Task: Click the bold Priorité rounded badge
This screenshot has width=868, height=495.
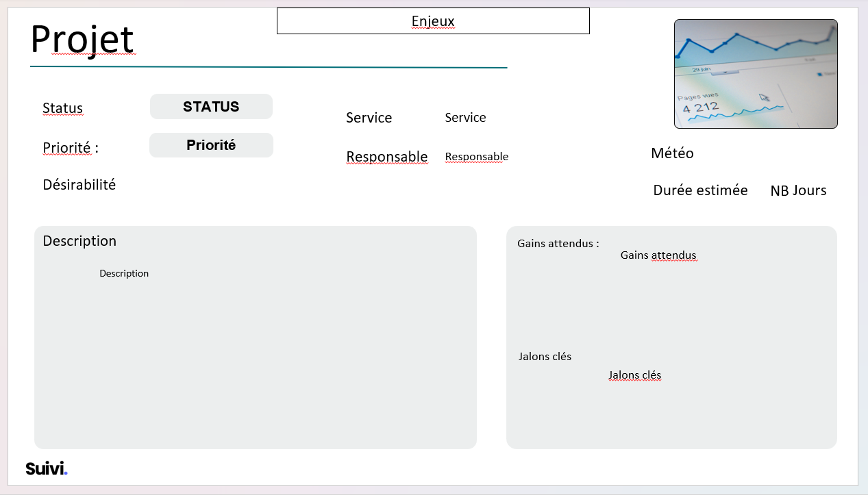Action: point(211,145)
